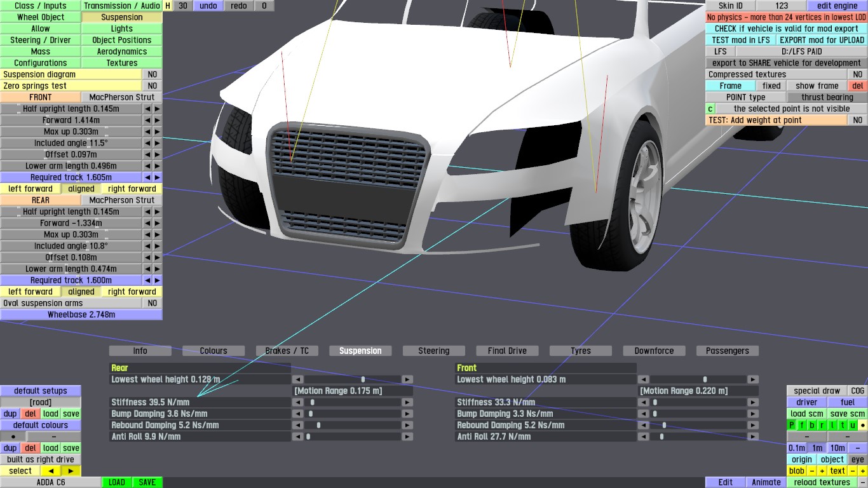Image resolution: width=868 pixels, height=488 pixels.
Task: Click the minus button right of text
Action: pyautogui.click(x=853, y=471)
